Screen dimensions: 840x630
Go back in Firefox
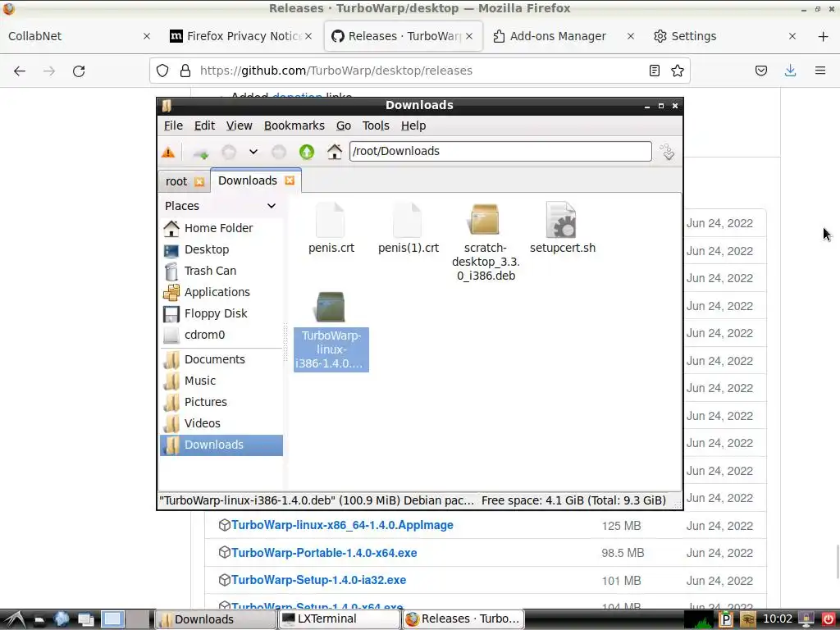20,71
